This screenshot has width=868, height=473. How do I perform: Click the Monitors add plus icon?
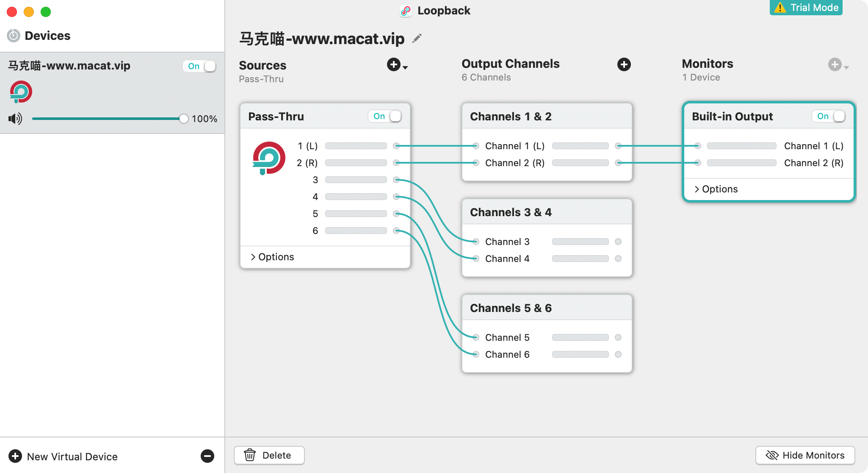[835, 64]
